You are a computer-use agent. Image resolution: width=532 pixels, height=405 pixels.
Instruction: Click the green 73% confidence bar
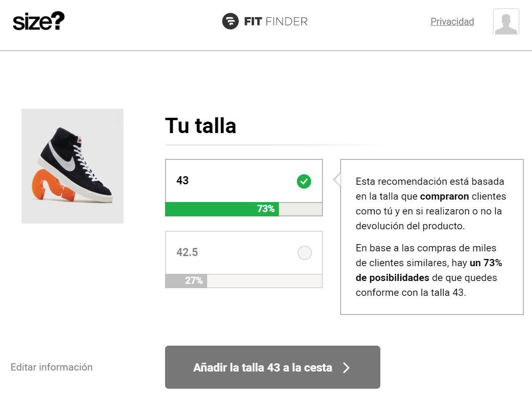(x=222, y=209)
